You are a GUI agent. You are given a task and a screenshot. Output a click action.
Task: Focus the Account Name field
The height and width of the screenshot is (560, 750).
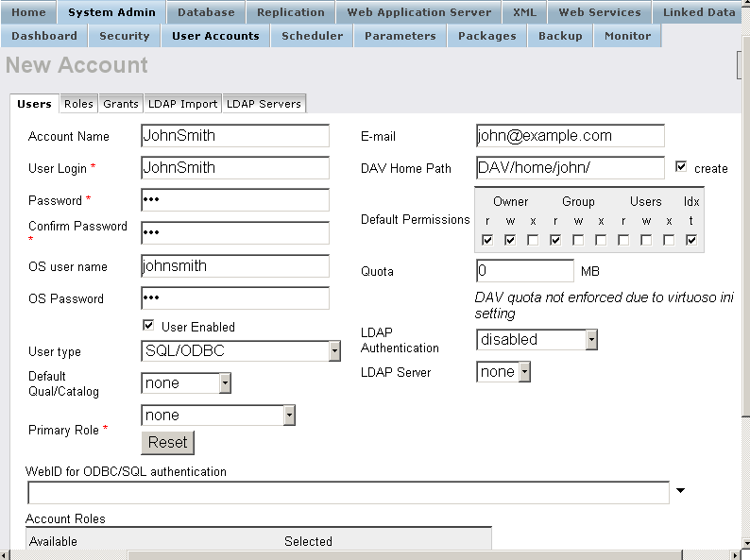(235, 136)
